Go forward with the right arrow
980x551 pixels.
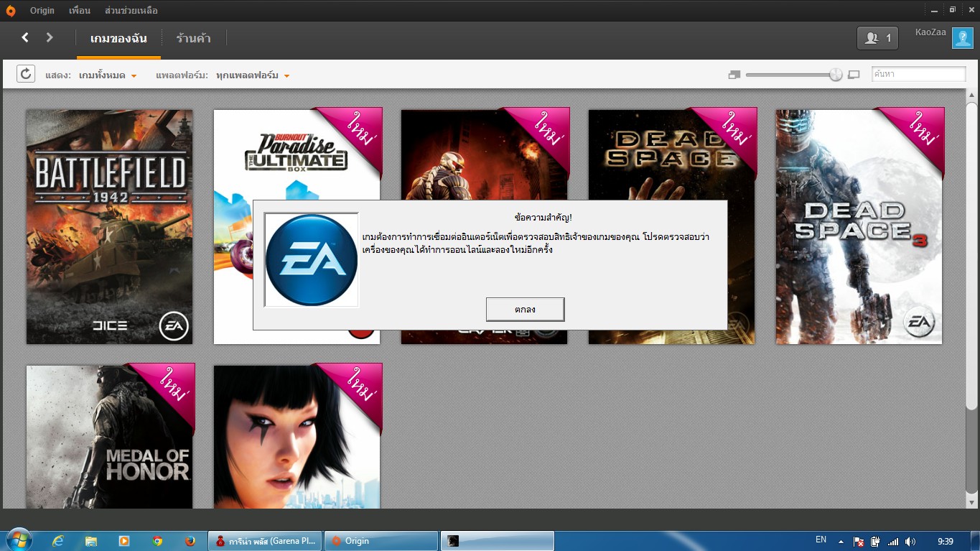pyautogui.click(x=50, y=37)
